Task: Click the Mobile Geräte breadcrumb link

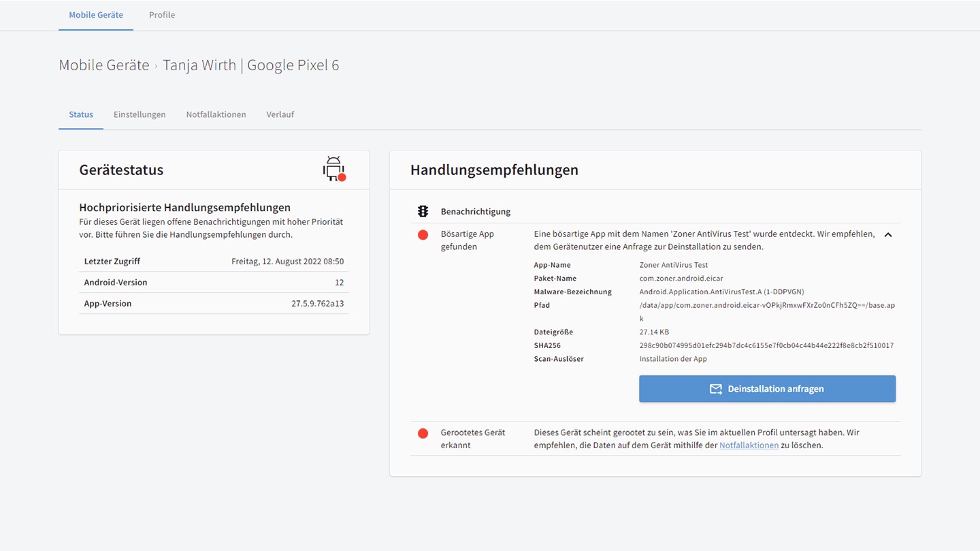Action: tap(104, 65)
